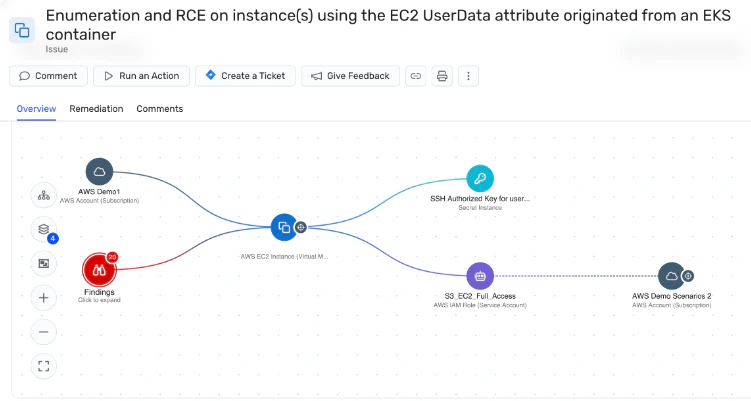751x401 pixels.
Task: Click the copy link icon button
Action: coord(416,76)
